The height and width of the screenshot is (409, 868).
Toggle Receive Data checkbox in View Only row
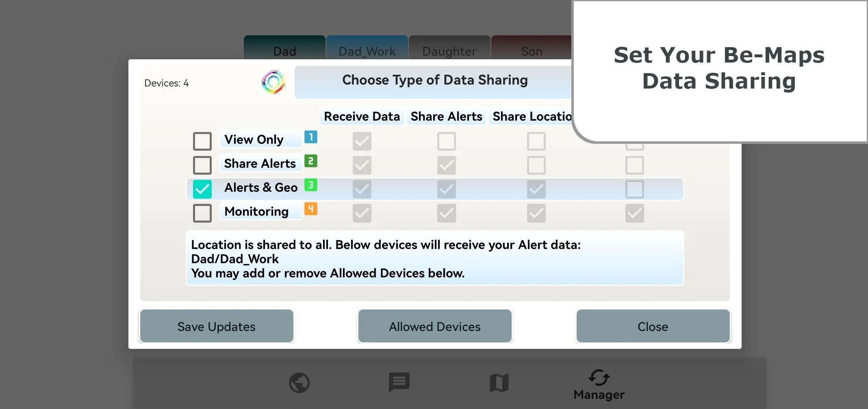[362, 141]
